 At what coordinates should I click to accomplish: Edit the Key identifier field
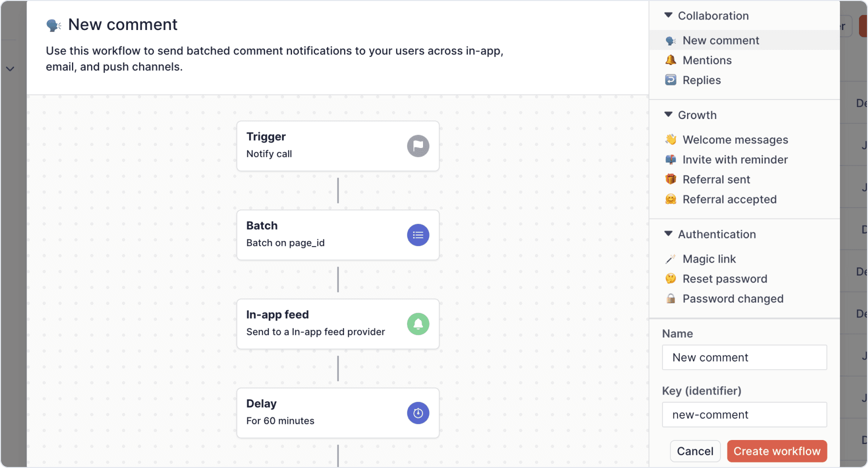click(x=744, y=414)
